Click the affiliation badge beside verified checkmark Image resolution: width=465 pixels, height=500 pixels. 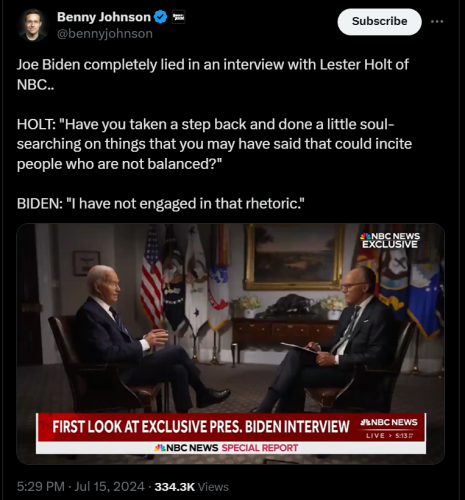[178, 17]
